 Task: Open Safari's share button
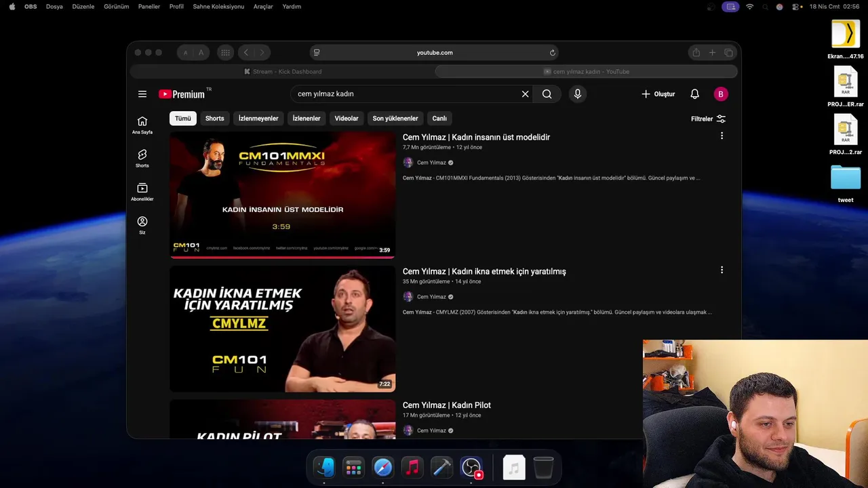[696, 53]
